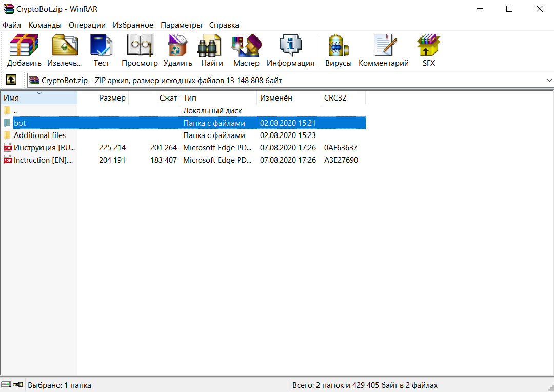
Task: Minimize the WinRAR window
Action: [480, 9]
